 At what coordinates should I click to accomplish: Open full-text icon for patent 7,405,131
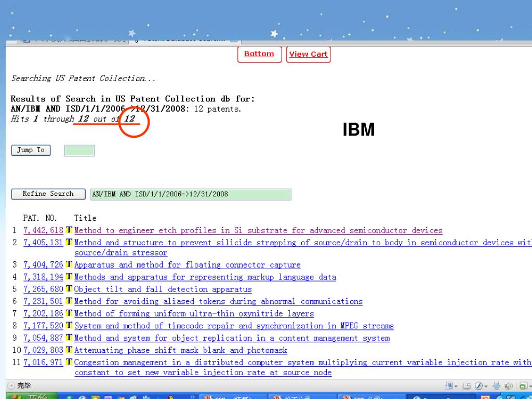click(69, 242)
